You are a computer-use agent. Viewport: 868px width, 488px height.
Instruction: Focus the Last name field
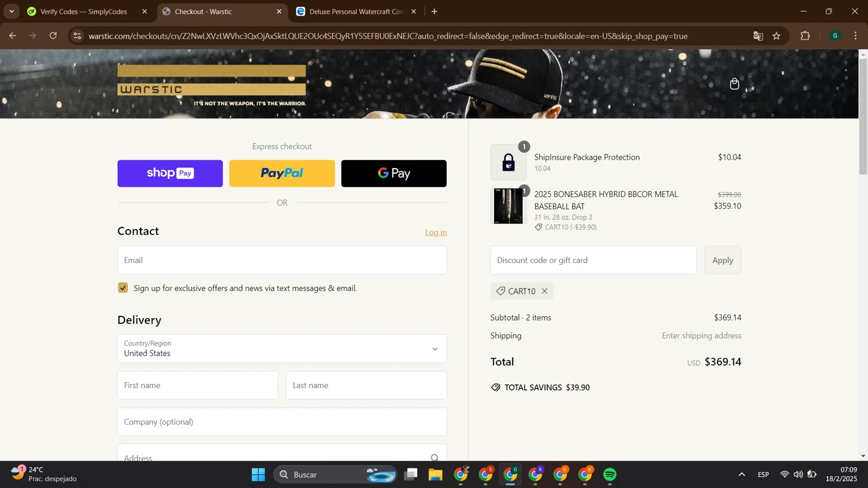(366, 385)
